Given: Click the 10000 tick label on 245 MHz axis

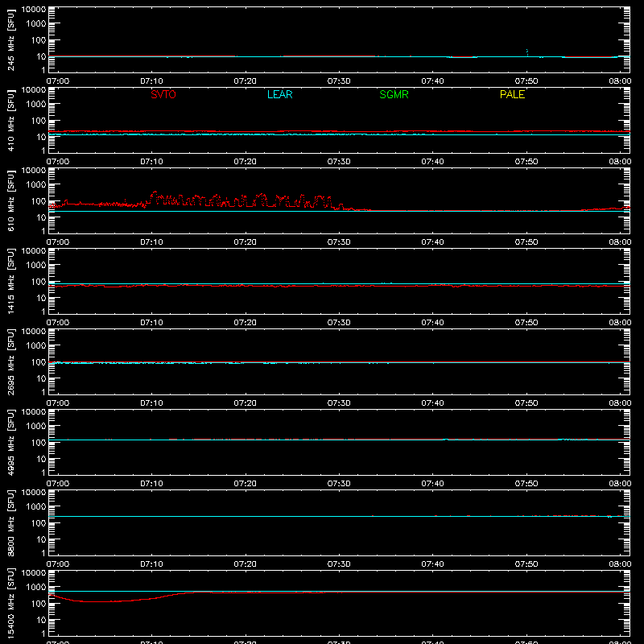Looking at the screenshot, I should coord(34,10).
